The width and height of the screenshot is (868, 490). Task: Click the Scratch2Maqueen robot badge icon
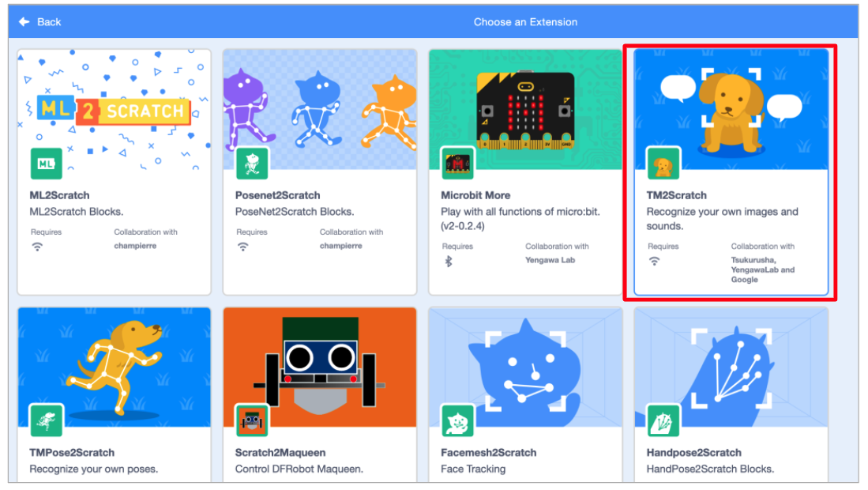pos(252,420)
